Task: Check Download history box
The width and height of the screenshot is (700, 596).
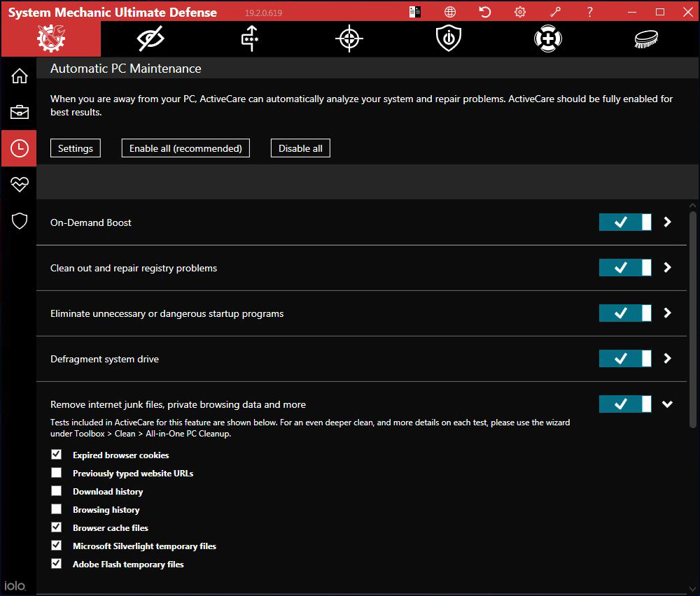Action: (56, 490)
